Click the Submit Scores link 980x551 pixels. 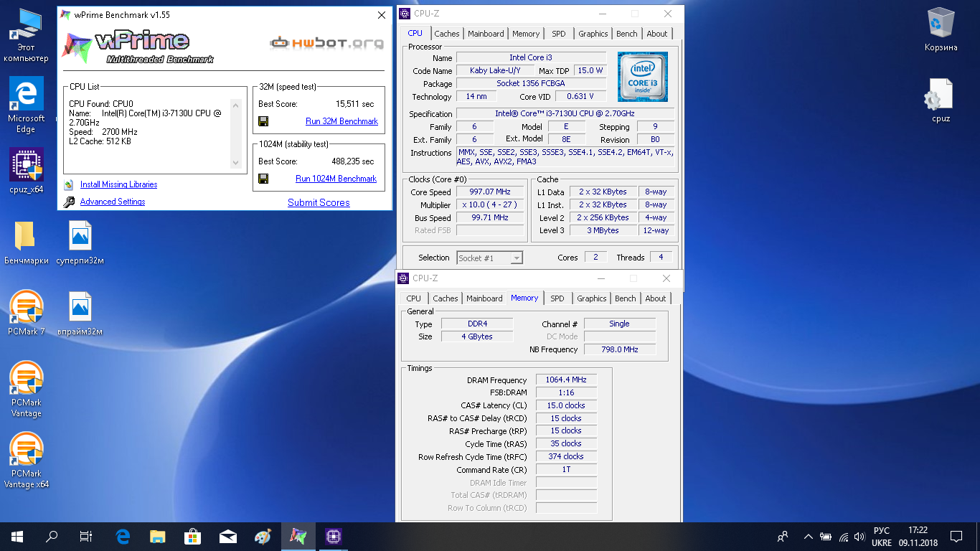(319, 203)
